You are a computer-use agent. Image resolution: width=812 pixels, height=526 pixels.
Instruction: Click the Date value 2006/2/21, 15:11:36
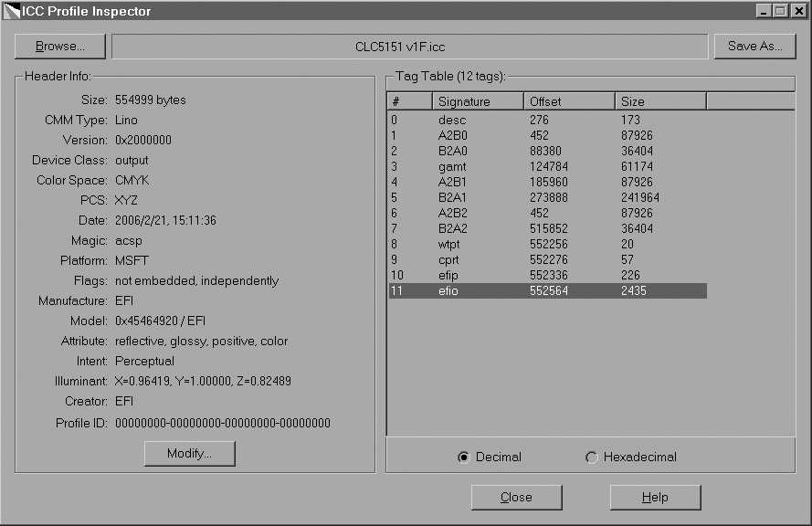point(165,221)
